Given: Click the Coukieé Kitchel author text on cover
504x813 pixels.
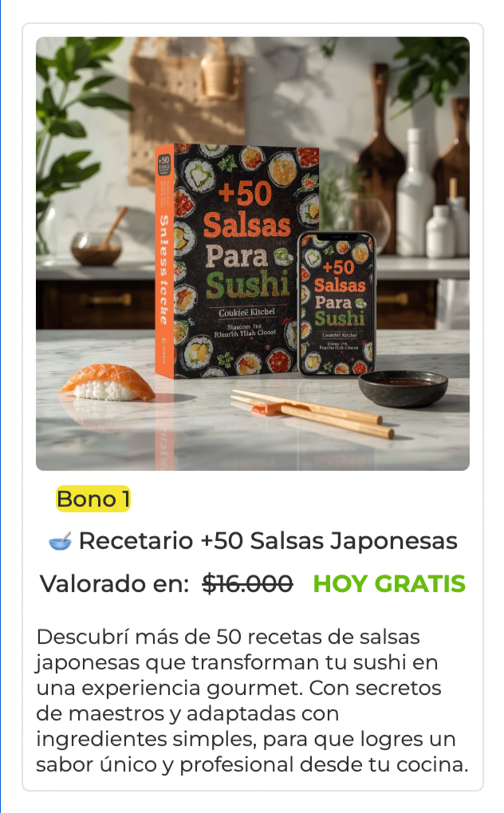Looking at the screenshot, I should [246, 312].
